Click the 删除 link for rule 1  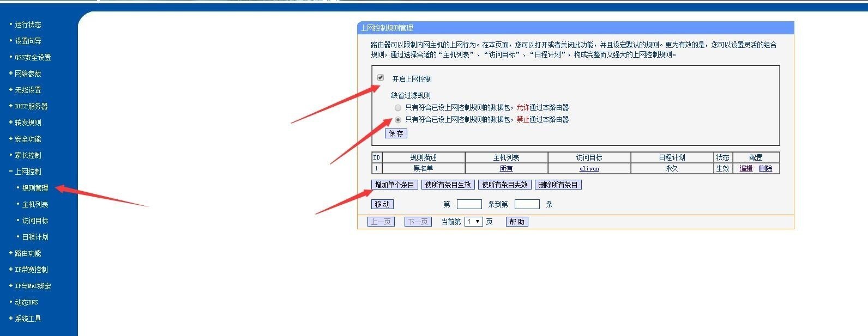pyautogui.click(x=765, y=168)
